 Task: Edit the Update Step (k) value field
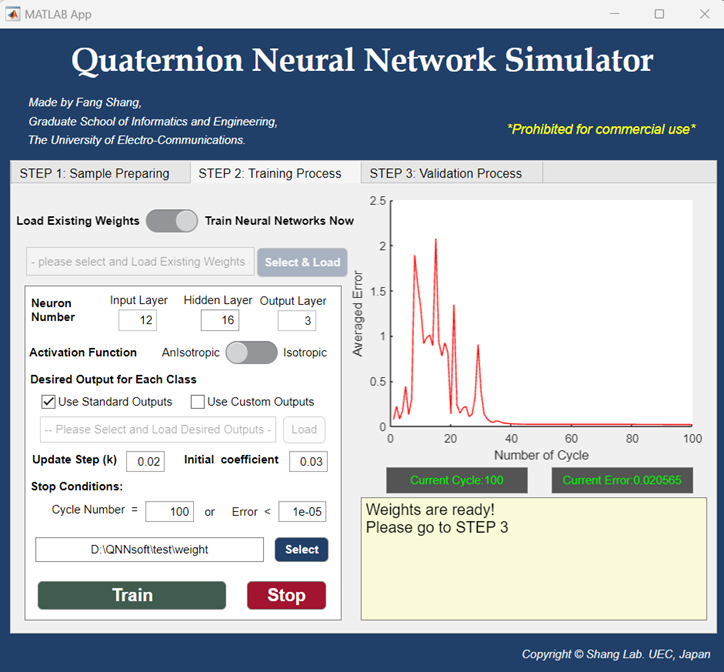145,461
